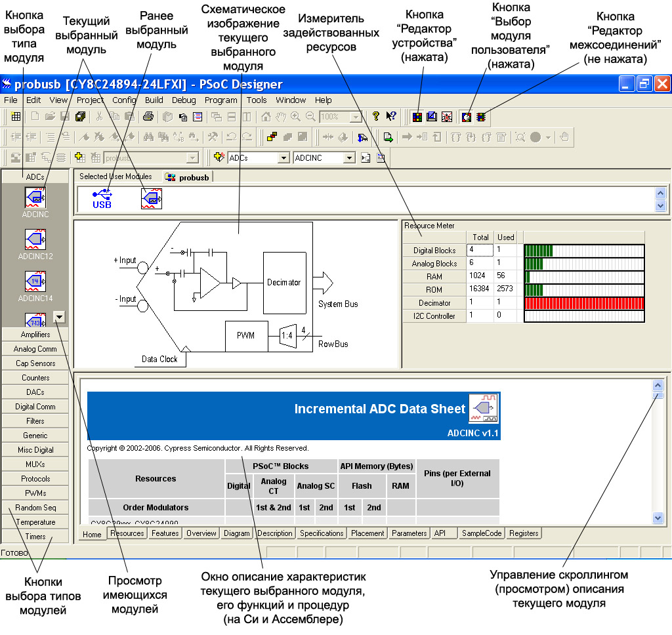
Task: Click the yellow question mark help icon
Action: point(376,116)
